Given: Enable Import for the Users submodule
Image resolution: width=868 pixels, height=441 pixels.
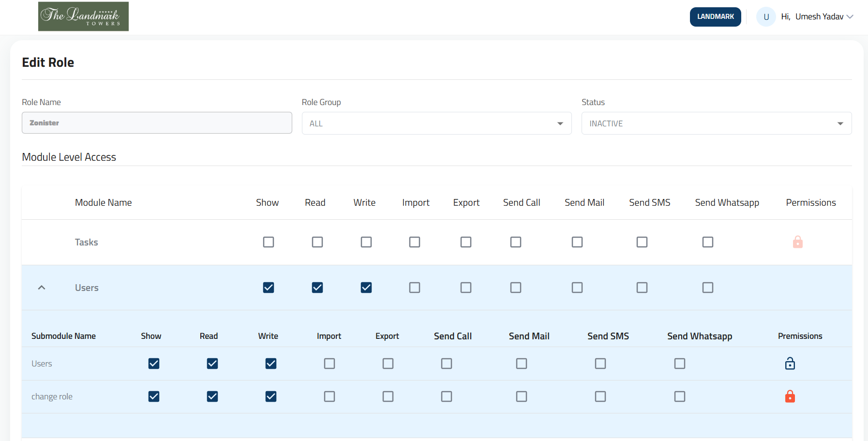Looking at the screenshot, I should tap(329, 364).
